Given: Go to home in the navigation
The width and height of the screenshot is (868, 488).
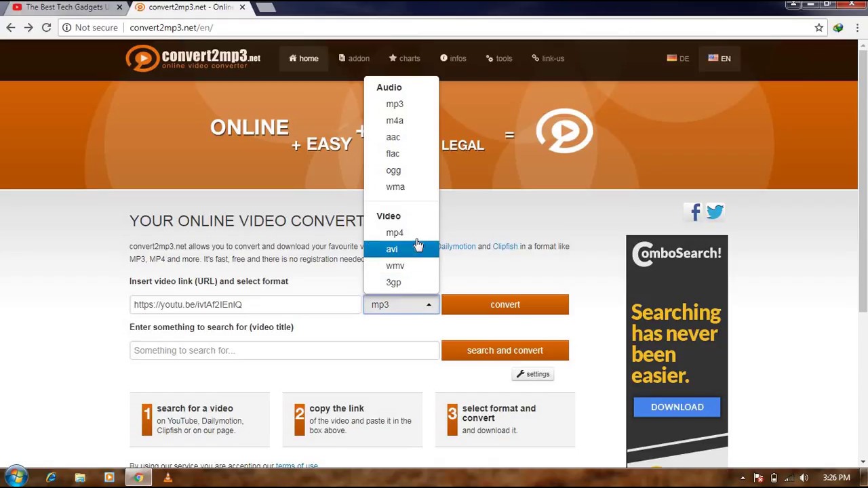Looking at the screenshot, I should pos(303,58).
